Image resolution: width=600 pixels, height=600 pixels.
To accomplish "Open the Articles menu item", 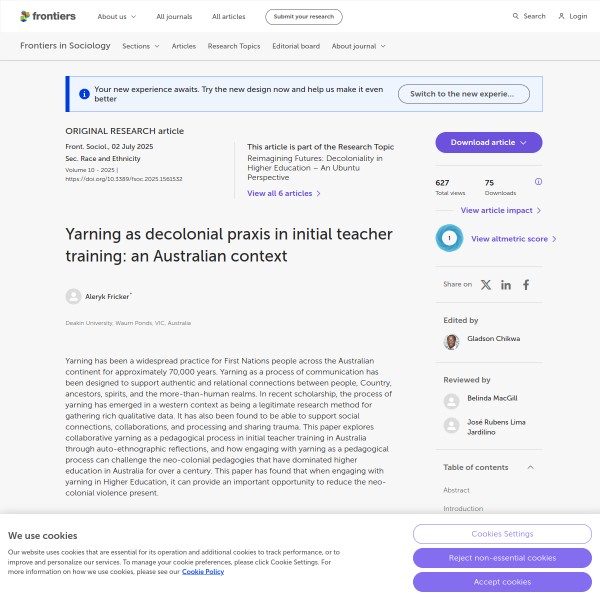I will coord(184,46).
